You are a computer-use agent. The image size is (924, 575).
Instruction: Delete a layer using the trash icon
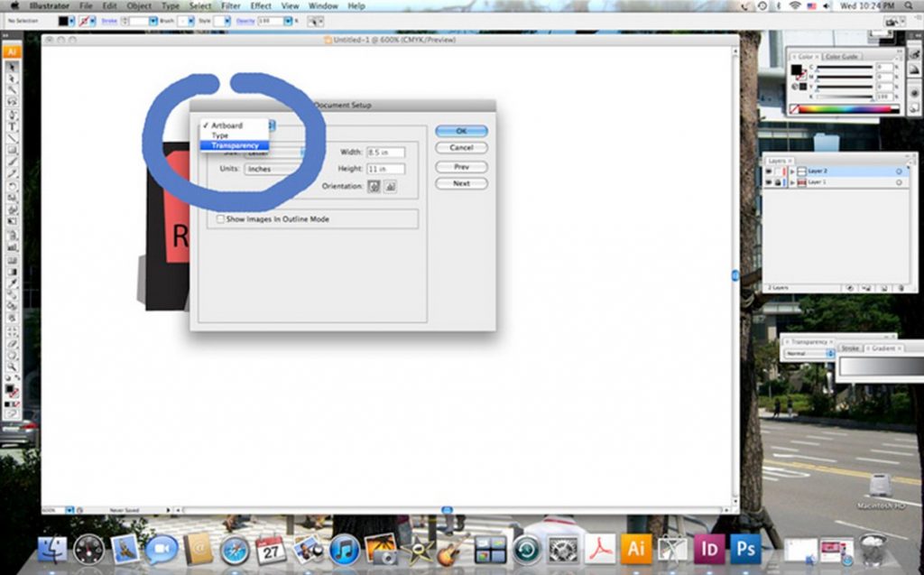pyautogui.click(x=901, y=287)
